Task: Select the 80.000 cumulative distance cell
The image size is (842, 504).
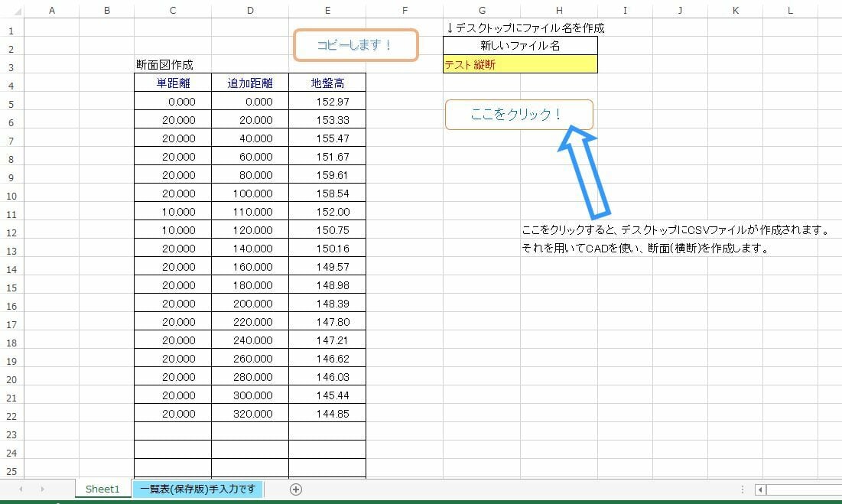Action: pyautogui.click(x=250, y=175)
